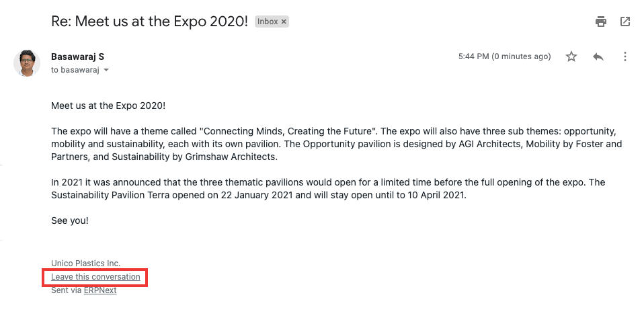Click the sender name Basawaraj S
The image size is (644, 324).
point(77,56)
